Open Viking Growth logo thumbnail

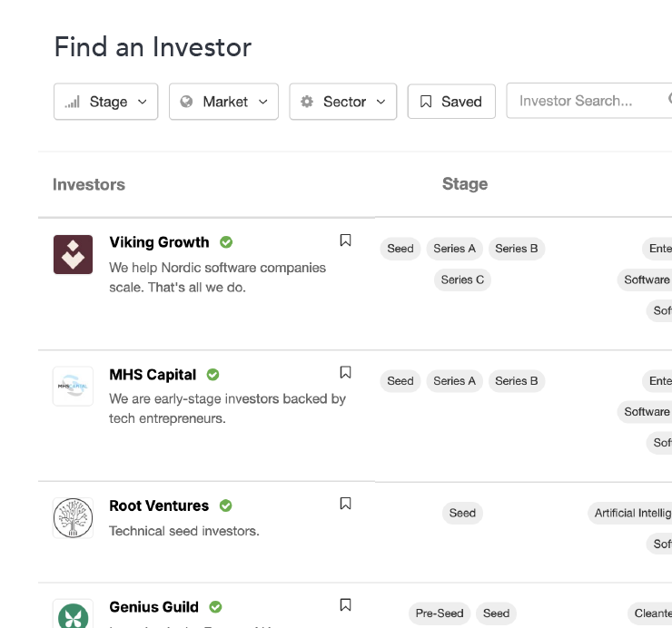click(73, 254)
